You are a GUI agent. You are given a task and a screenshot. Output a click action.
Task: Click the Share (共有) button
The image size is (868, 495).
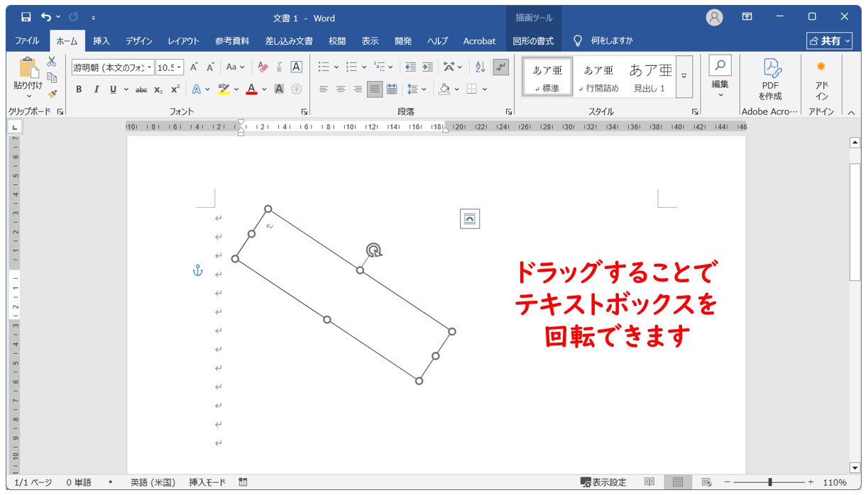click(x=830, y=41)
